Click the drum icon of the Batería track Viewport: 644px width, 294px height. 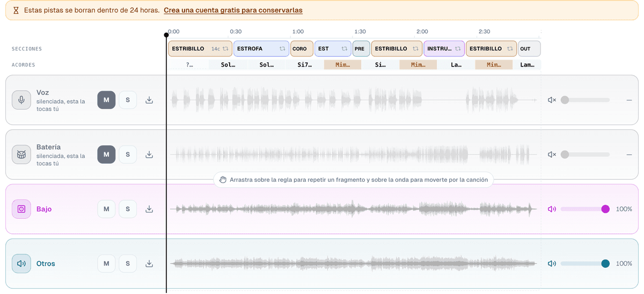(x=21, y=155)
